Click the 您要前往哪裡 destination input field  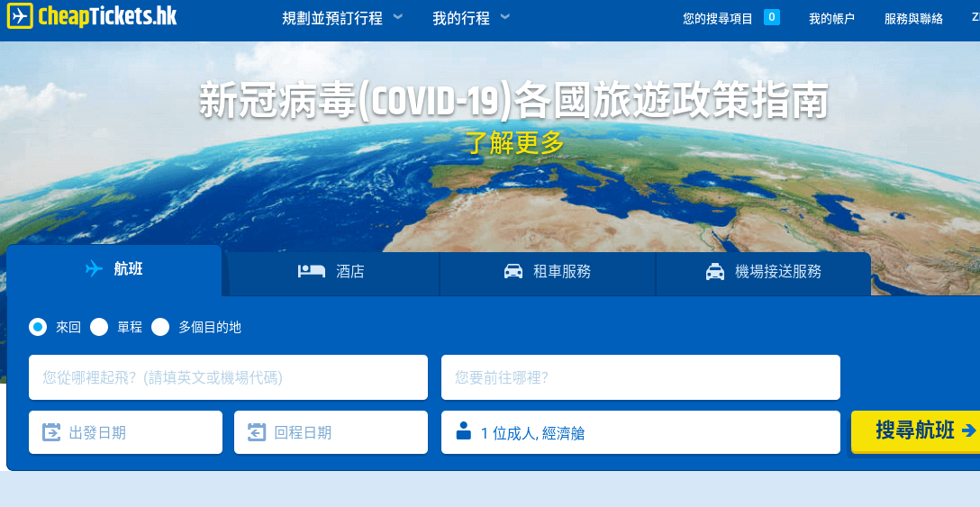pyautogui.click(x=640, y=377)
